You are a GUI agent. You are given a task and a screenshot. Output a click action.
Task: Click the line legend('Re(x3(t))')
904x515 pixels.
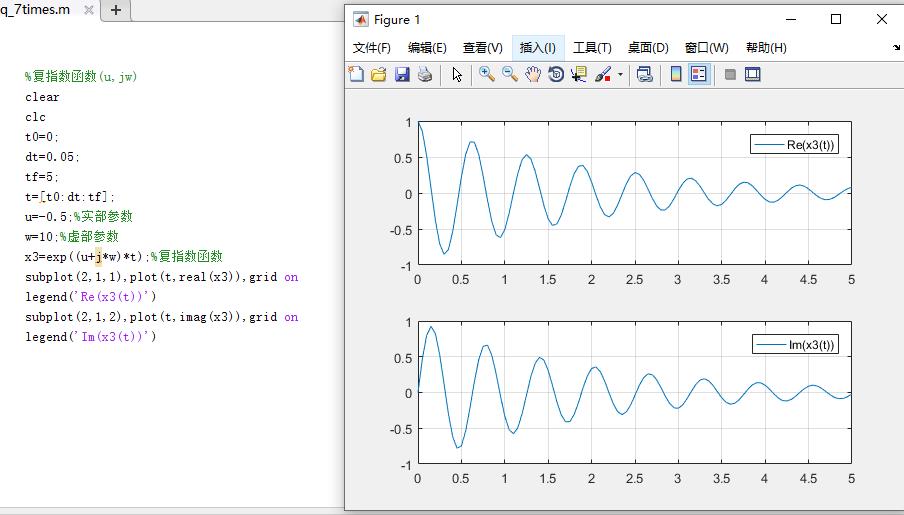91,296
